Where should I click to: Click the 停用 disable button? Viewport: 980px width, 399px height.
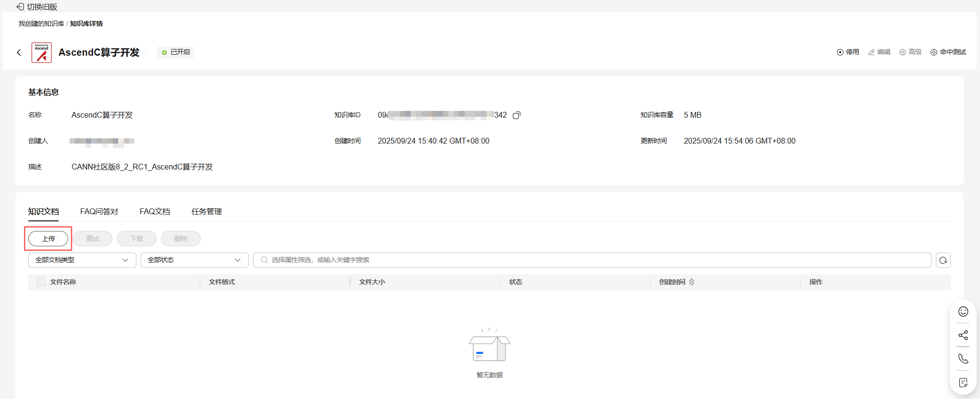848,52
